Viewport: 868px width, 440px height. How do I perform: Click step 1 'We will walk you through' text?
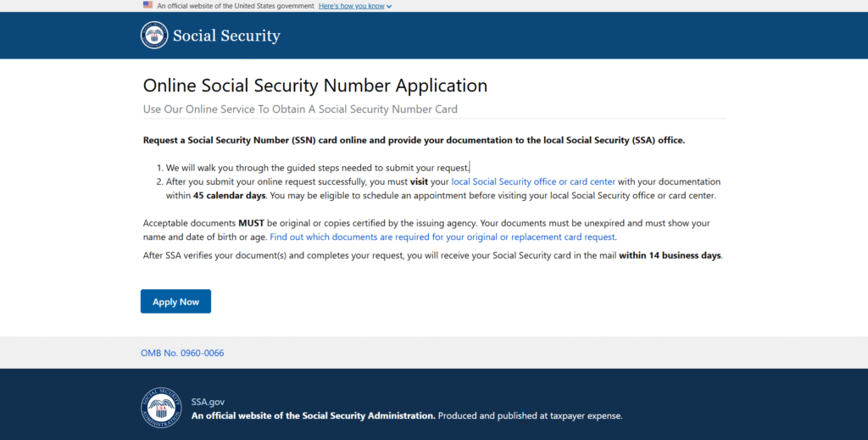(x=318, y=168)
